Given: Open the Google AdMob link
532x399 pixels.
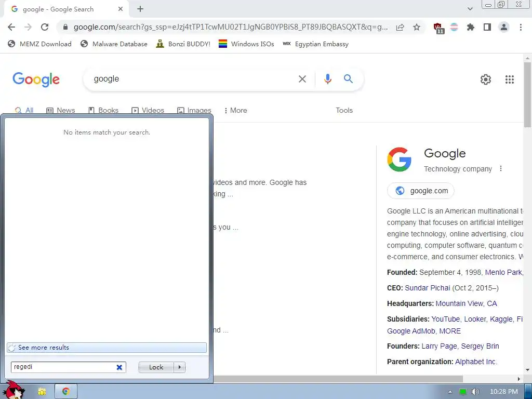Looking at the screenshot, I should click(411, 331).
